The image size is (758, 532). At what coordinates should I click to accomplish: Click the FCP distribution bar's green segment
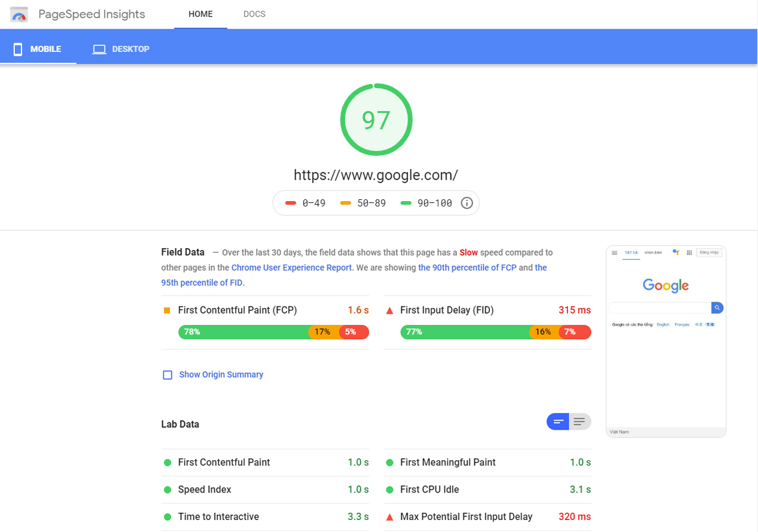point(242,332)
